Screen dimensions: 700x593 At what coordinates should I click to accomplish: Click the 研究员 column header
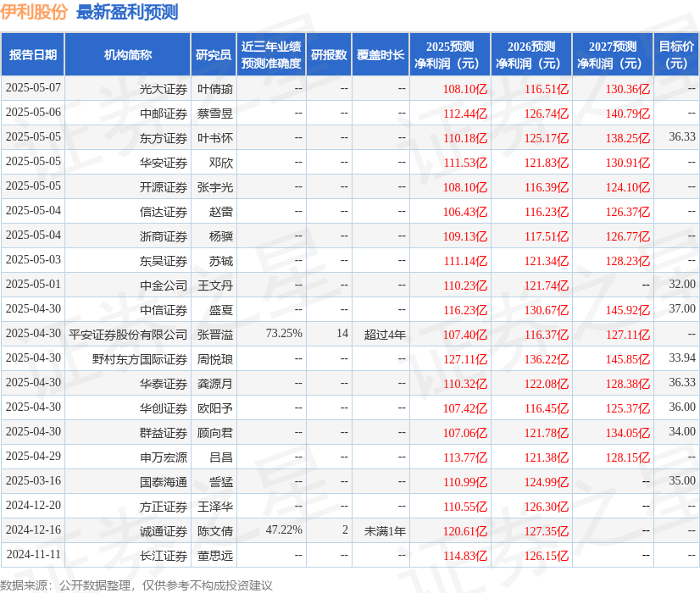[214, 55]
